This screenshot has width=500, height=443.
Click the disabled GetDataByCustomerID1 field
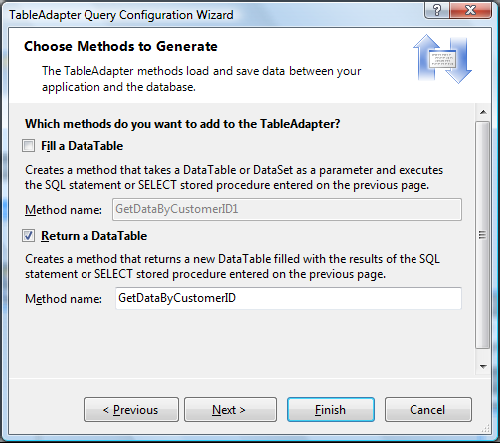point(287,209)
